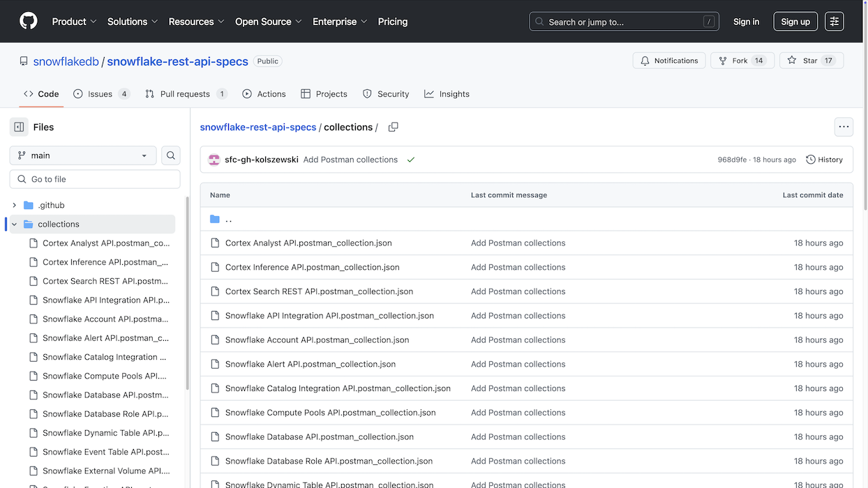The height and width of the screenshot is (488, 868).
Task: Collapse file tree with side panel icon
Action: point(19,127)
